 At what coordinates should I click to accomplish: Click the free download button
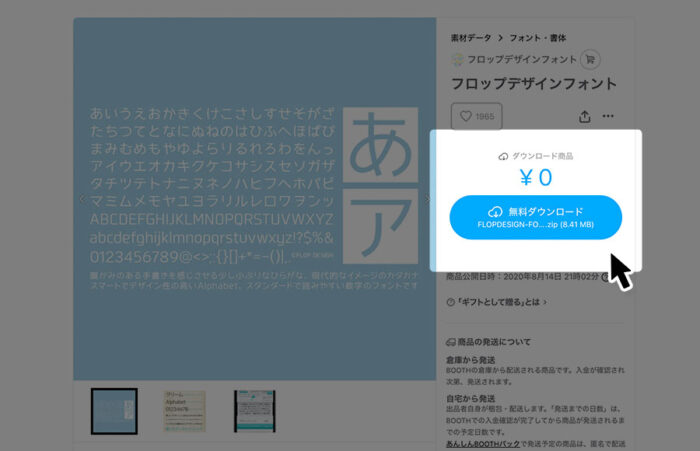[535, 217]
